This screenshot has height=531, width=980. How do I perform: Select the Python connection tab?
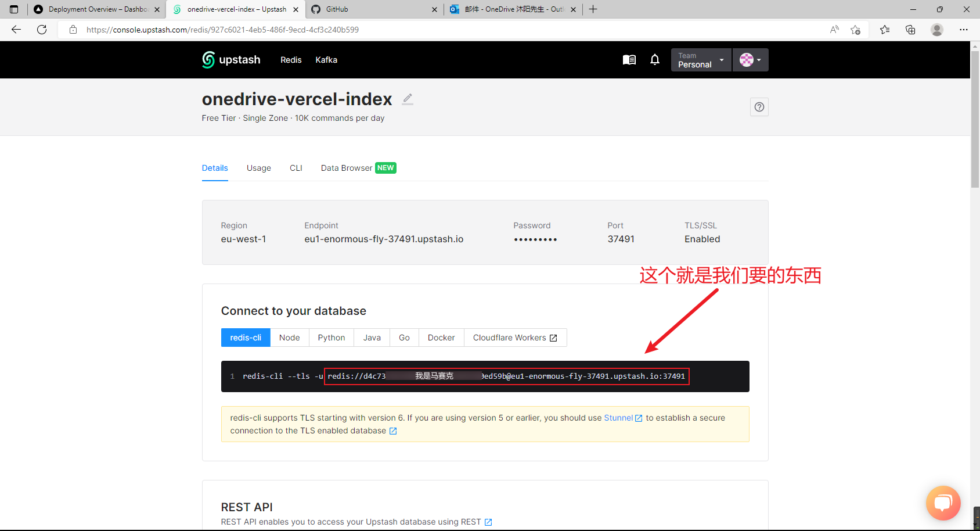pyautogui.click(x=331, y=338)
